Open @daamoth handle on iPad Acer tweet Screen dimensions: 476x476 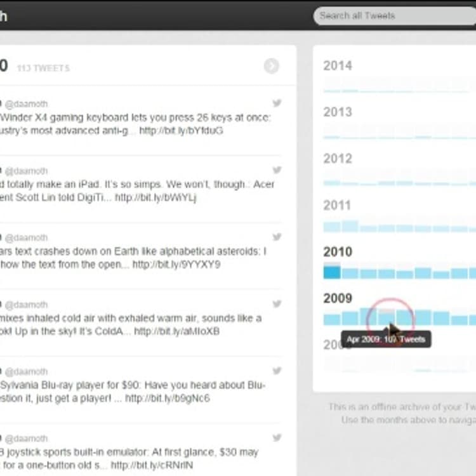27,171
